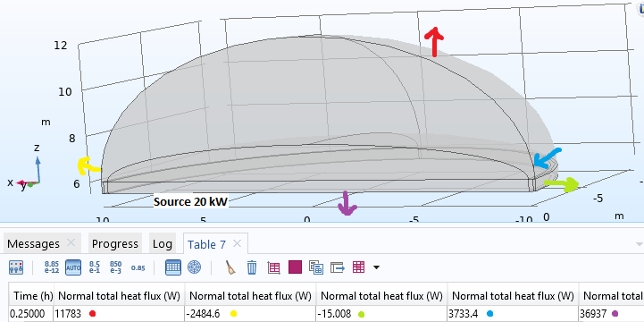Toggle automatic notation AUTO button
Viewport: 644px width, 322px height.
(x=73, y=267)
